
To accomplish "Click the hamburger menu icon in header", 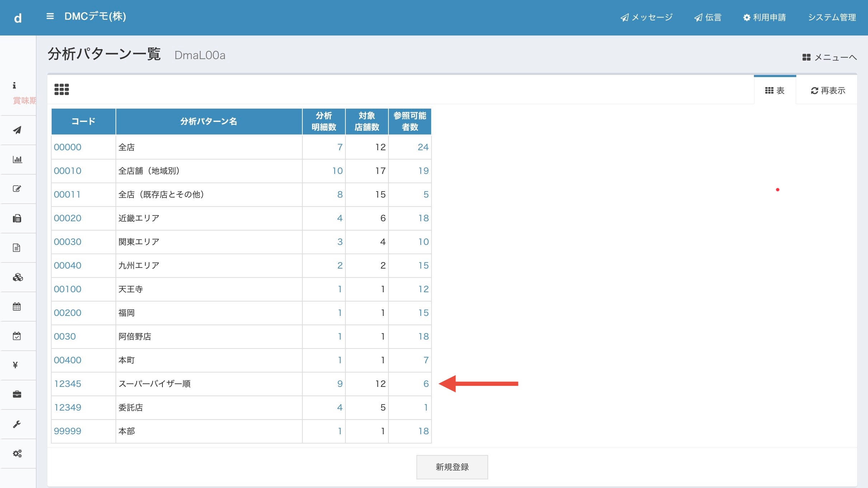I will click(x=50, y=16).
